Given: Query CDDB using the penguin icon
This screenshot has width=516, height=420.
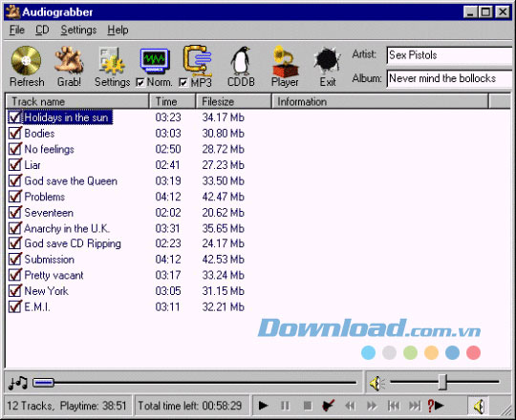Looking at the screenshot, I should coord(241,61).
